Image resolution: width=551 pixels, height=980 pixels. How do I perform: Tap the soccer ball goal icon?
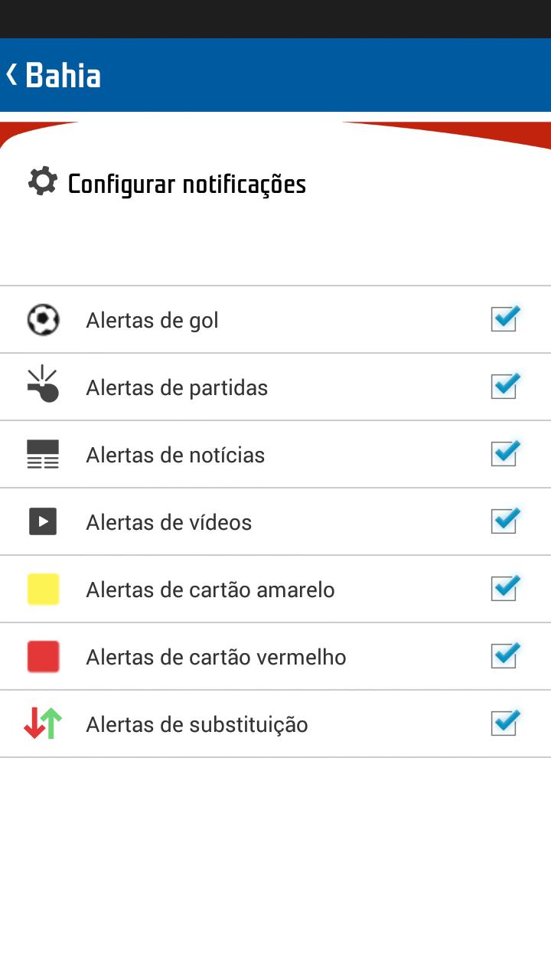(43, 320)
